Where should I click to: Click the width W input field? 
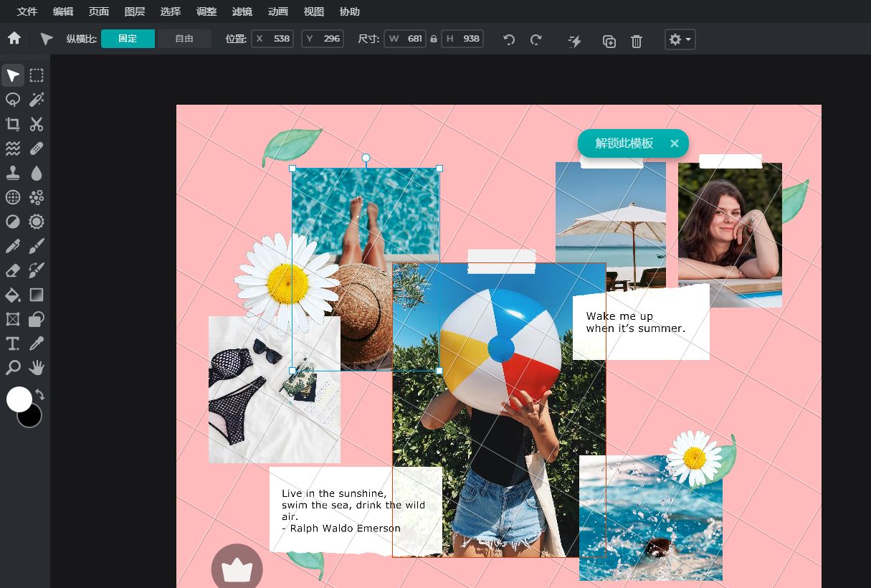tap(406, 39)
